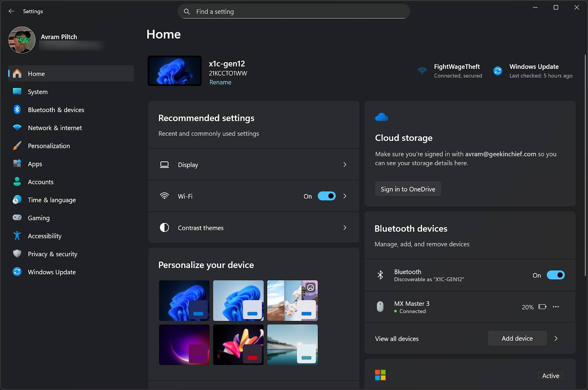Open Privacy & security settings
This screenshot has width=588, height=390.
point(71,253)
